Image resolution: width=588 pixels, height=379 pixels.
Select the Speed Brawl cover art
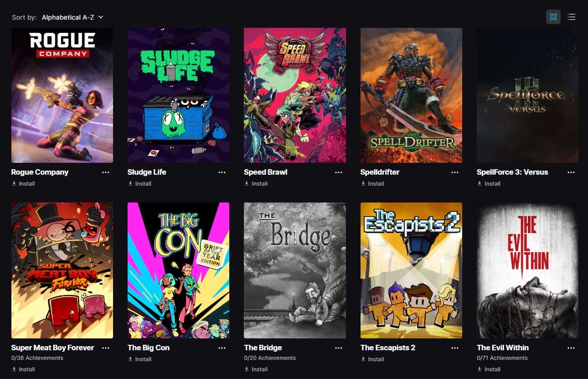pyautogui.click(x=295, y=95)
